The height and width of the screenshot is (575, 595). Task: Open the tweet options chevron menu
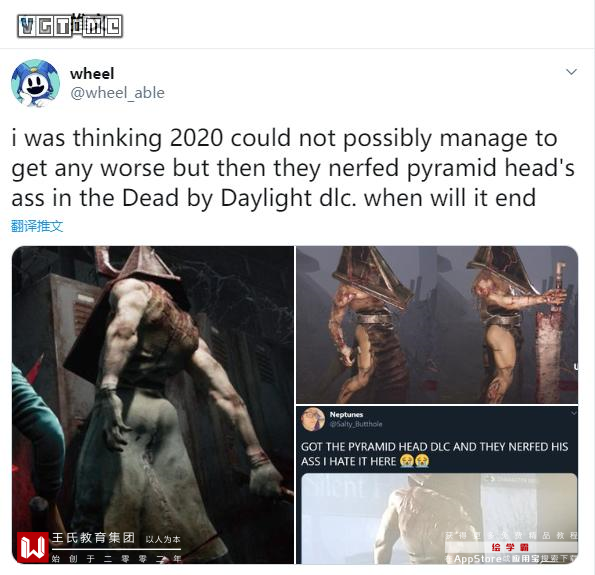click(571, 71)
